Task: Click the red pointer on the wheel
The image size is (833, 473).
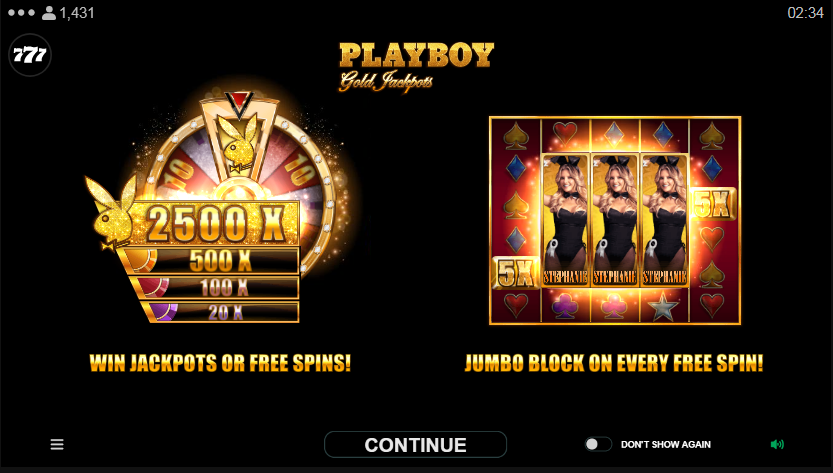Action: [x=239, y=104]
